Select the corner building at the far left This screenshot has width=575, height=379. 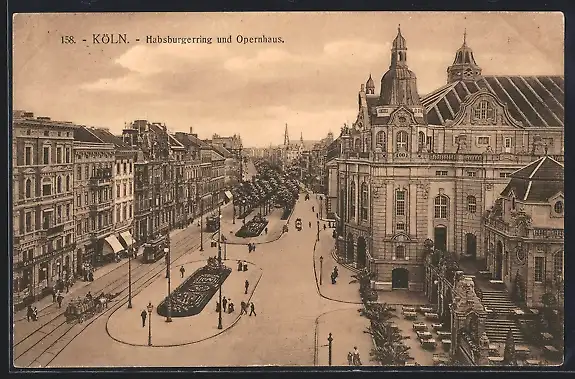(x=43, y=209)
